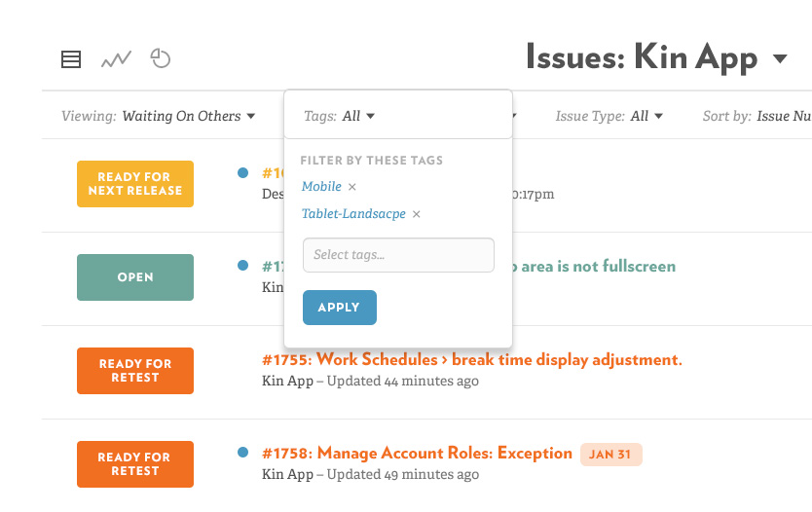This screenshot has height=512, width=812.
Task: Click Ready For Retest badge on issue #1758
Action: (x=135, y=464)
